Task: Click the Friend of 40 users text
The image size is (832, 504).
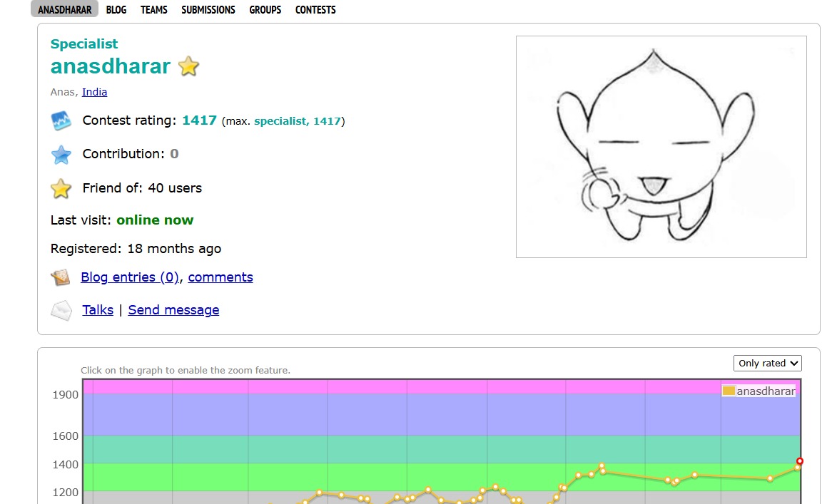Action: coord(142,188)
